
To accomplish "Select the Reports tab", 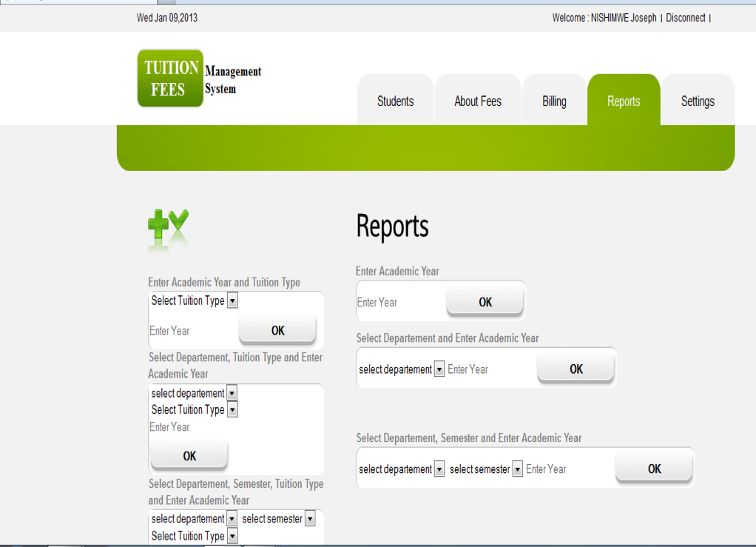I will point(624,101).
